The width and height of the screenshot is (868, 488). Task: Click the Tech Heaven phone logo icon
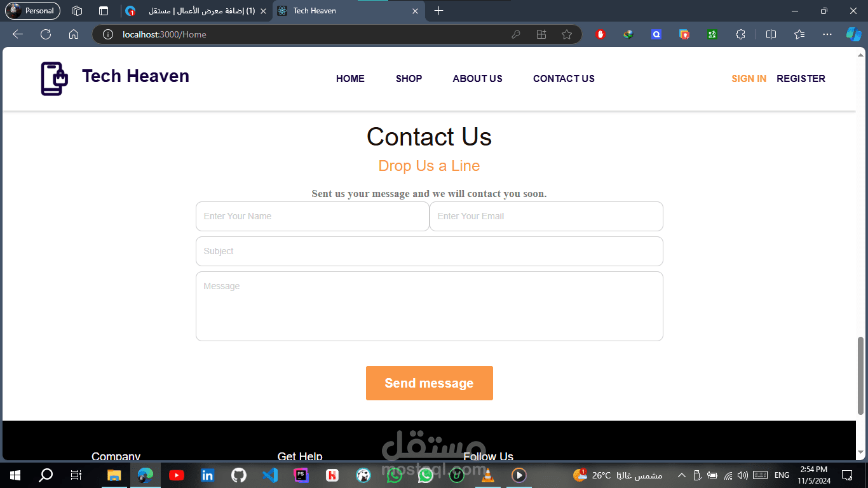(54, 79)
